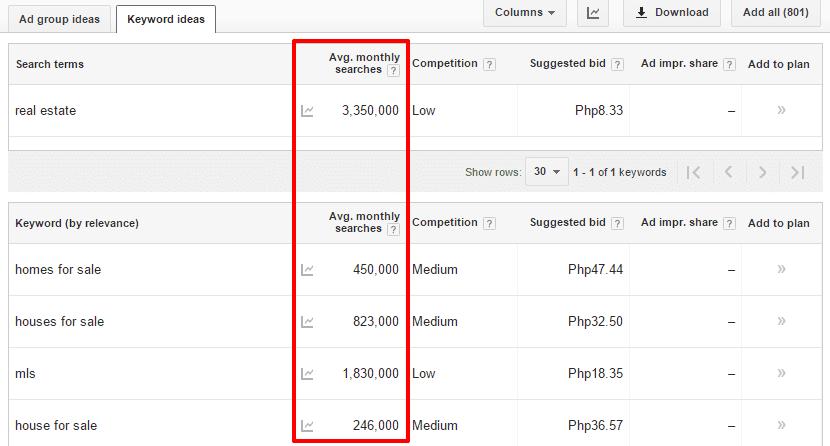
Task: Click trend chart icon for real estate
Action: pyautogui.click(x=307, y=111)
